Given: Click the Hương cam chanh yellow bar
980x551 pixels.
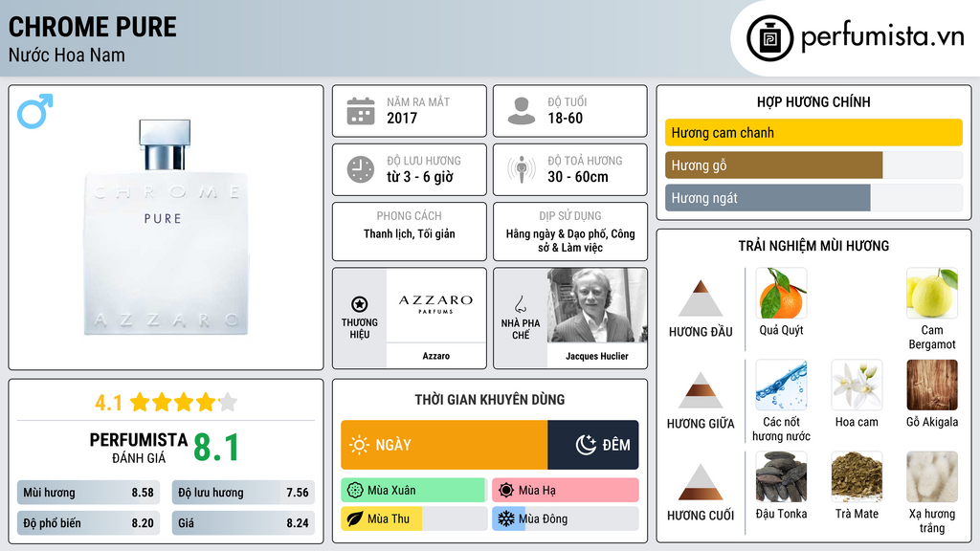Looking at the screenshot, I should pos(813,132).
